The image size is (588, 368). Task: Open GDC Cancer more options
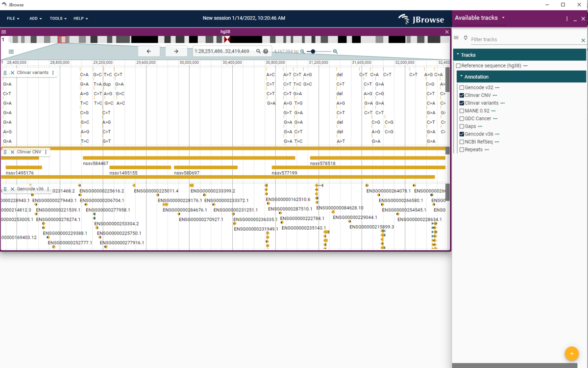[495, 119]
